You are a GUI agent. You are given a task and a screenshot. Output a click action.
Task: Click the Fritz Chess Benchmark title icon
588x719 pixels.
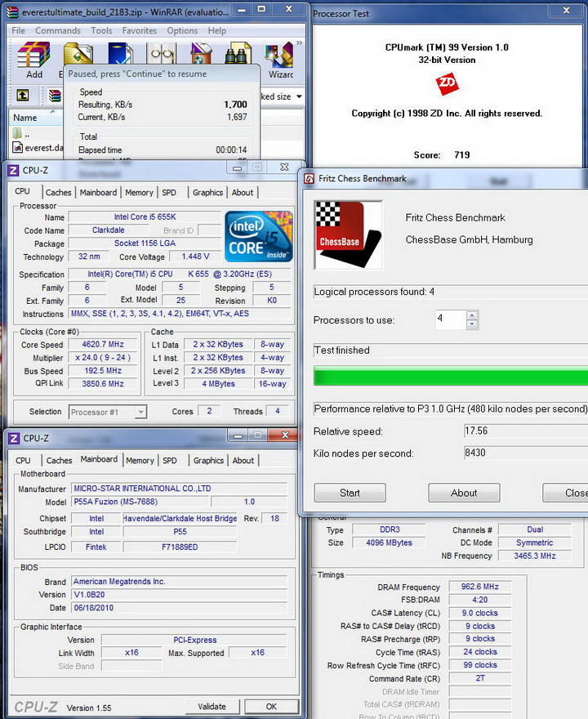point(310,178)
